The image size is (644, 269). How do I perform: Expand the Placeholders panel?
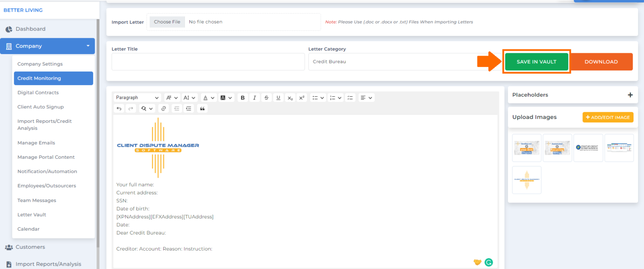[630, 95]
